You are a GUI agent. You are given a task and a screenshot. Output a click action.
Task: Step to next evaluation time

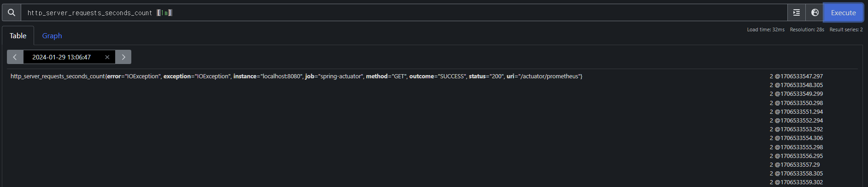123,57
